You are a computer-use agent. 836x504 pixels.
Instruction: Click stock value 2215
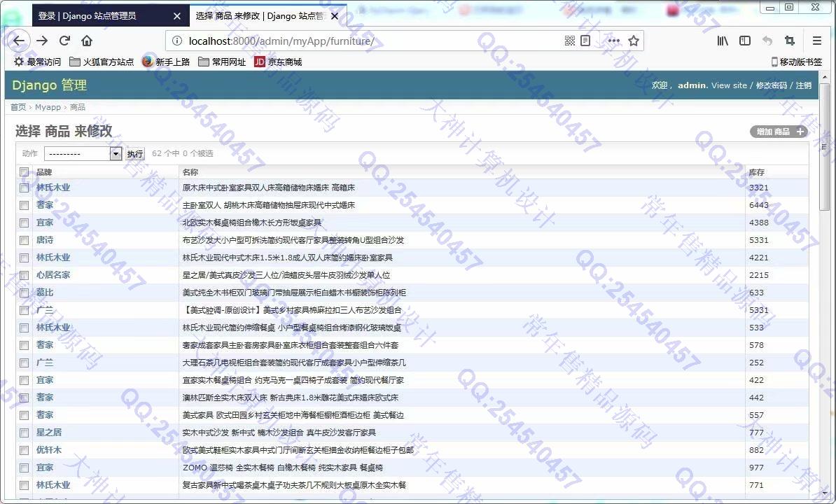tap(759, 275)
